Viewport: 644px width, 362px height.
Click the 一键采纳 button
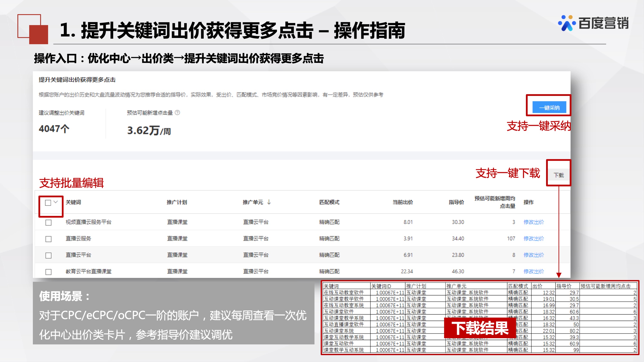coord(549,107)
